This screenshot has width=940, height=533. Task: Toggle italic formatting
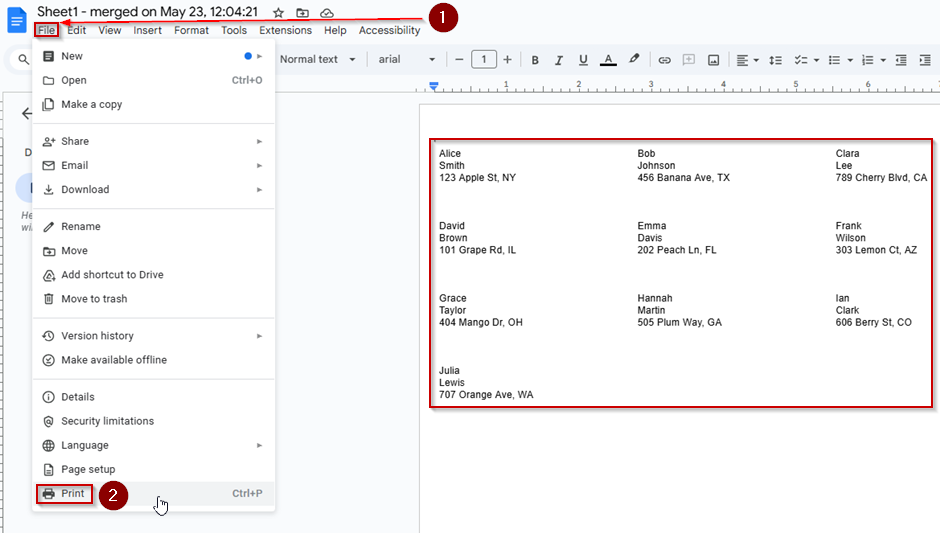point(559,60)
